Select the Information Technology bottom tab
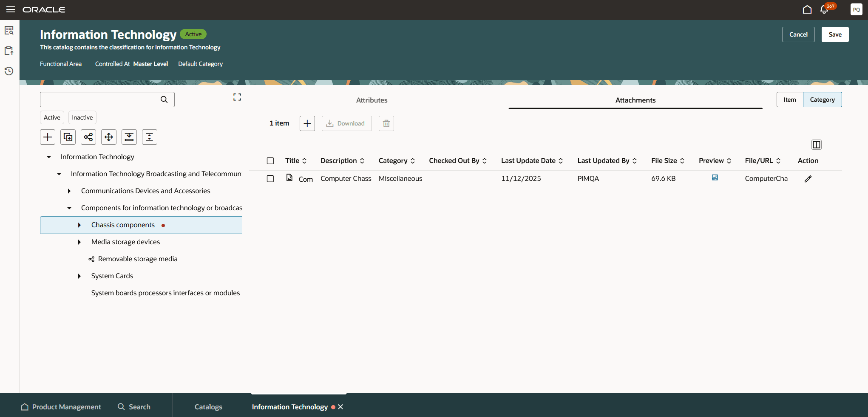Screen dimensions: 868x417 [290, 407]
